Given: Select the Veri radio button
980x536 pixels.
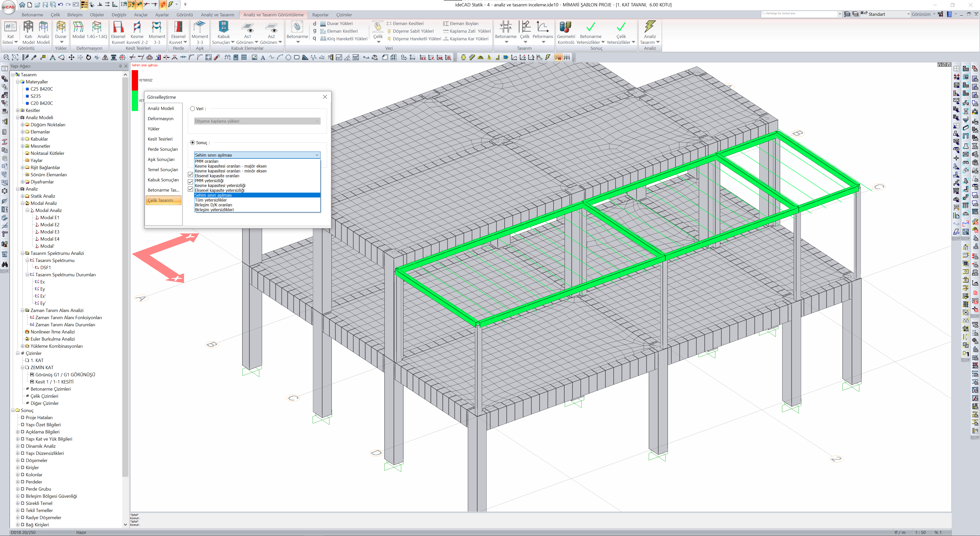Looking at the screenshot, I should [x=192, y=109].
